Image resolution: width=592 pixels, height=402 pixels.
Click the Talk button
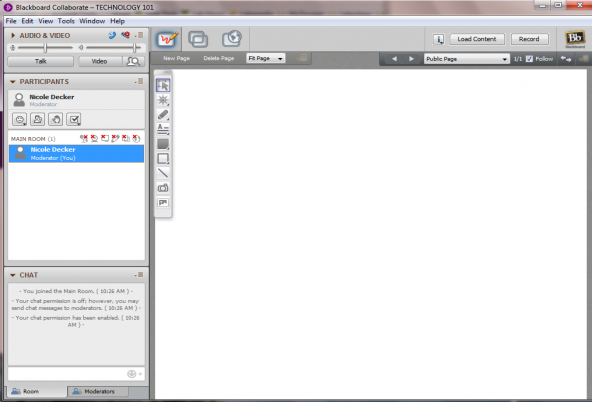[41, 61]
